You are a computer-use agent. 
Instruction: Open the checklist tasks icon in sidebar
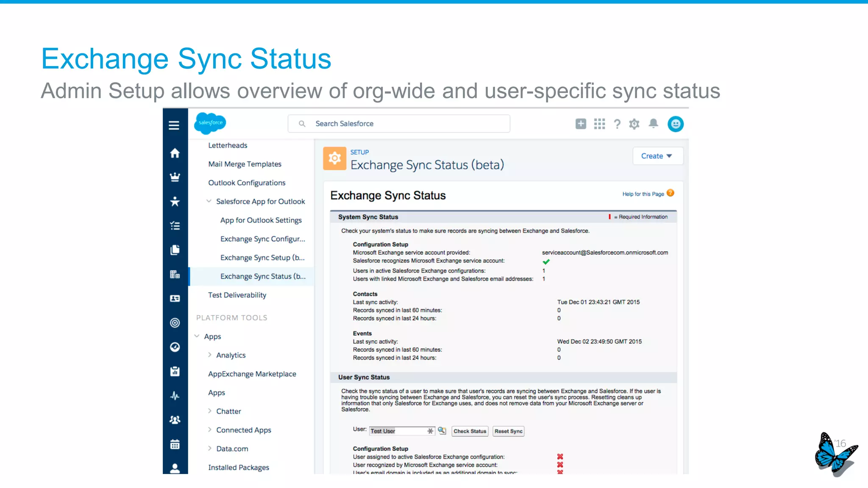[175, 226]
